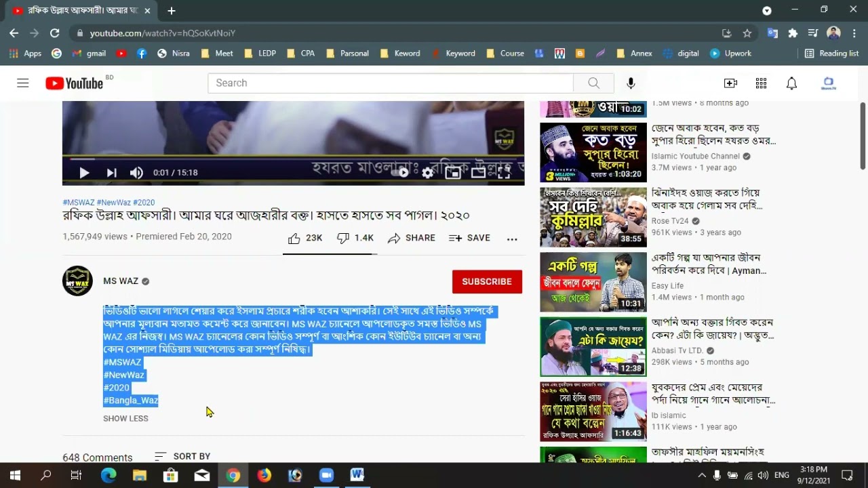
Task: Open more actions three-dot menu
Action: (x=512, y=239)
